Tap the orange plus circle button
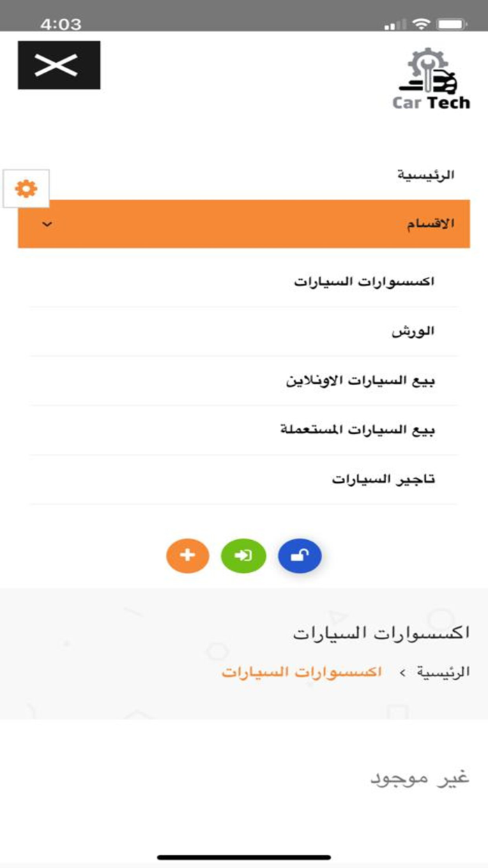 [187, 556]
